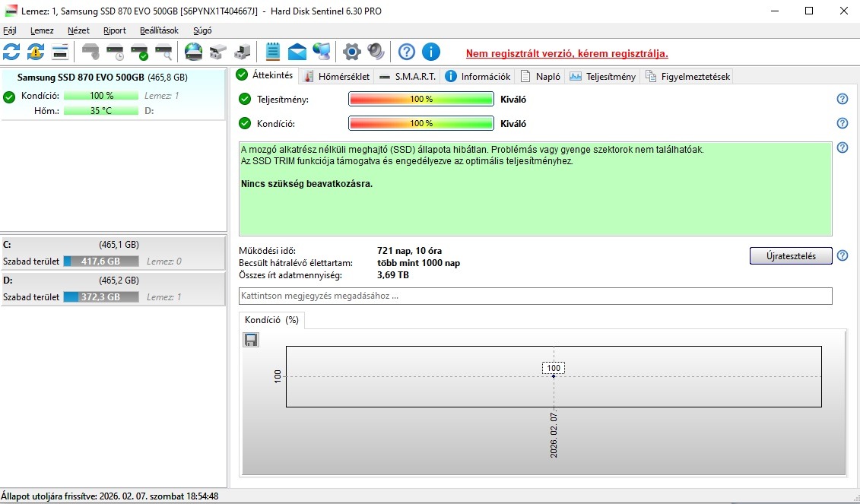Viewport: 860px width, 504px height.
Task: Select the C: partition in the left panel
Action: pos(113,253)
